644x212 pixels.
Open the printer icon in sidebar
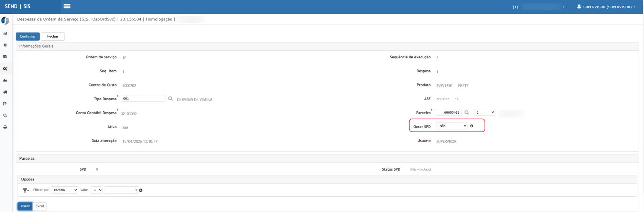pyautogui.click(x=5, y=127)
